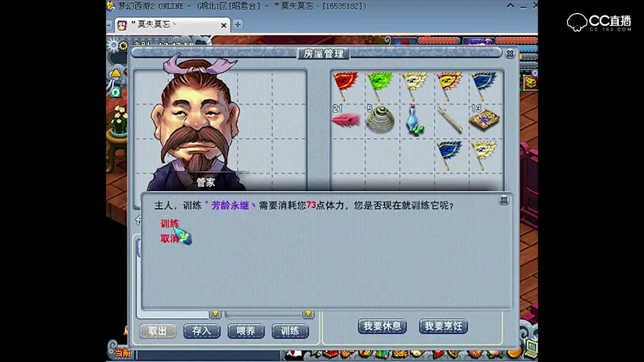Image resolution: width=644 pixels, height=362 pixels.
Task: Select the blue flag below the golden needle
Action: [x=449, y=154]
